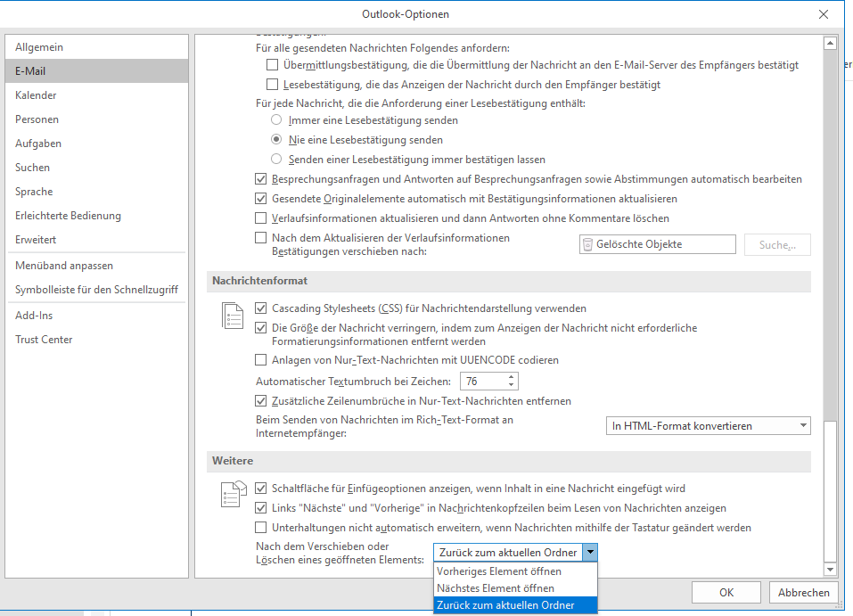This screenshot has height=616, width=853.
Task: Open Menüband anpassen category
Action: 97,266
